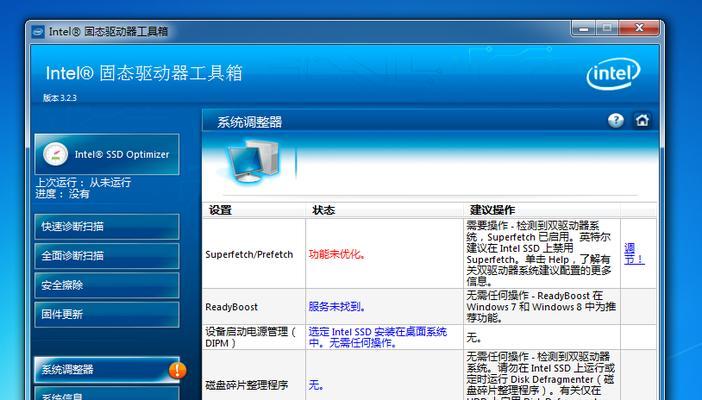Screen dimensions: 702x400
Task: Click the Superfetch recommended action description
Action: (539, 254)
